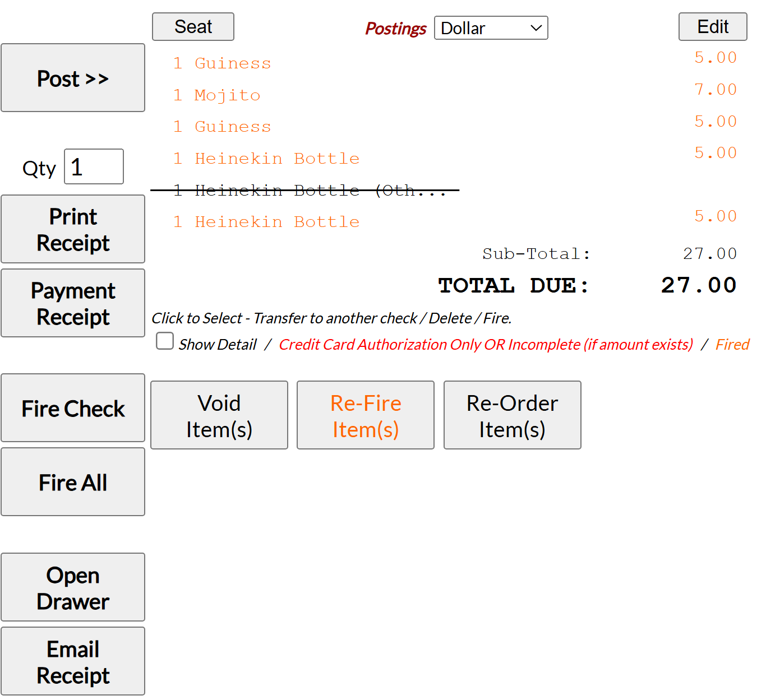Click Print Receipt button

click(73, 229)
